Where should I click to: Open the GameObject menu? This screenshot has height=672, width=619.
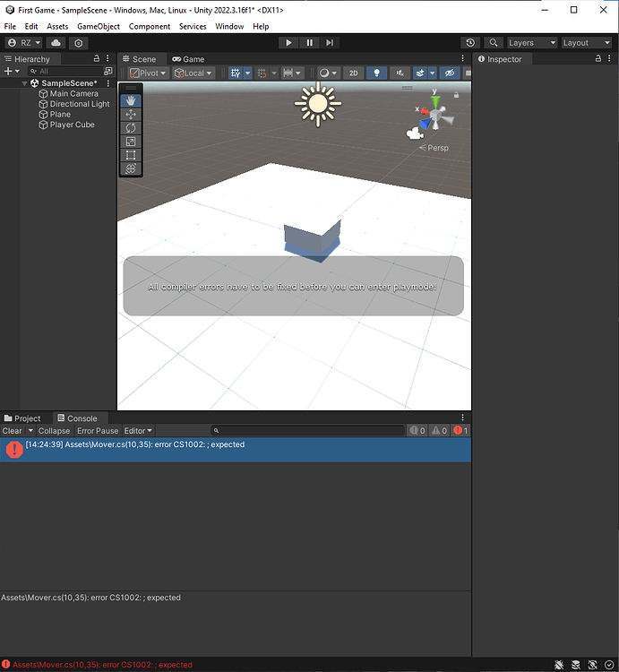pos(99,27)
